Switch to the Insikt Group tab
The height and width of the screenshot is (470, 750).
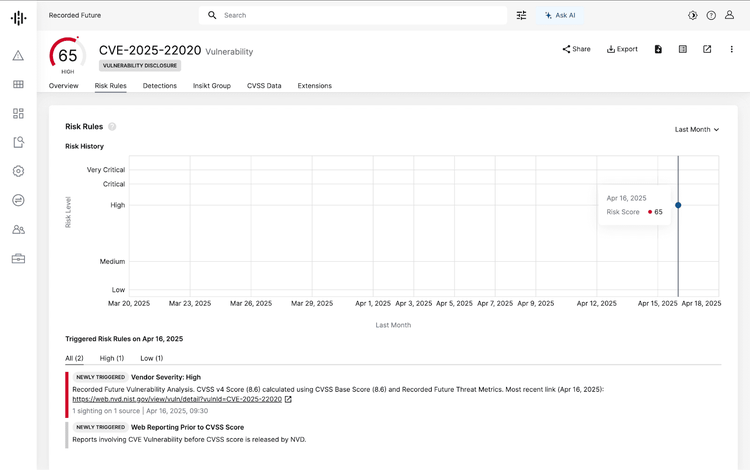[x=212, y=86]
